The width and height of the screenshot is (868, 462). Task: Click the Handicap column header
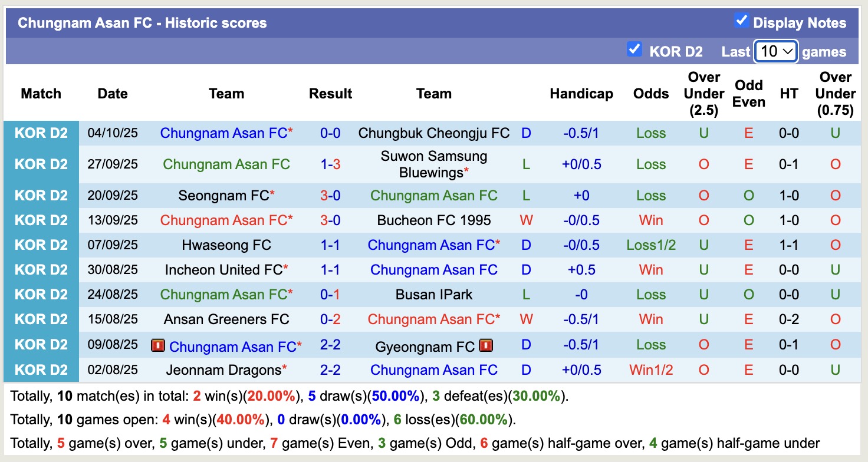click(x=581, y=93)
